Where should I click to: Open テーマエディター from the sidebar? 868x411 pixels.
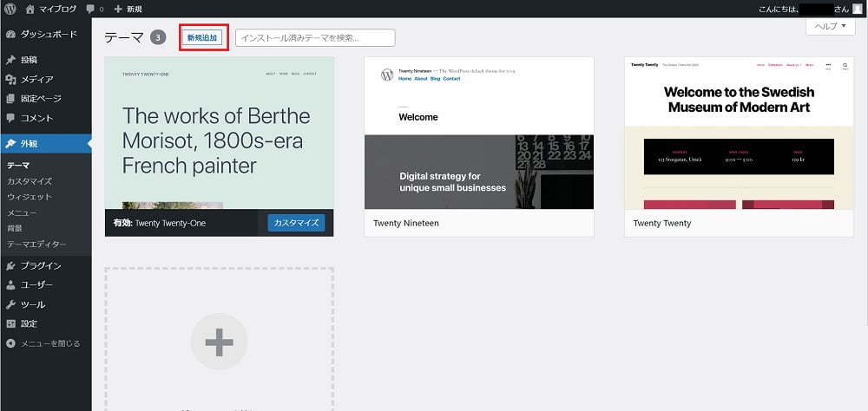coord(36,244)
